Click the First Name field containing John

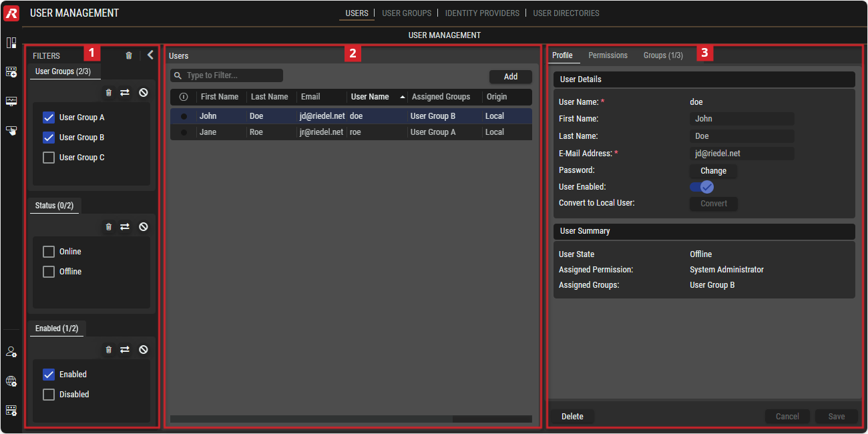tap(742, 119)
